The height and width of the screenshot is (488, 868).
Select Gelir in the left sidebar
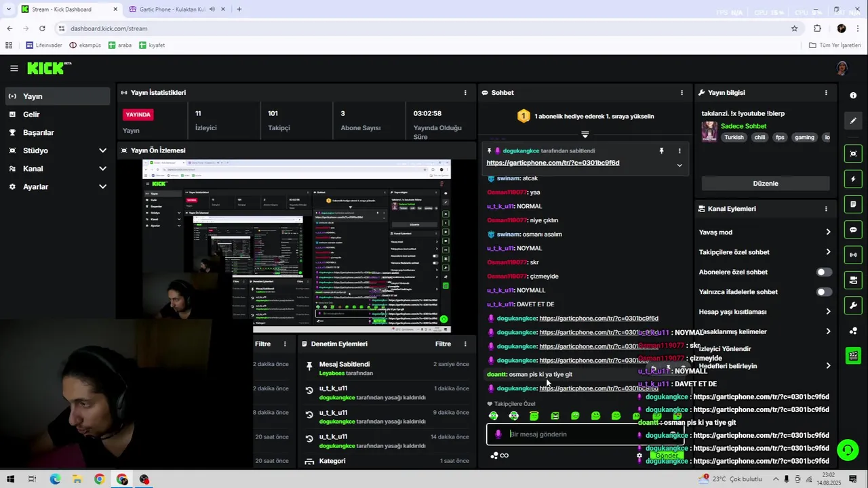click(x=57, y=115)
